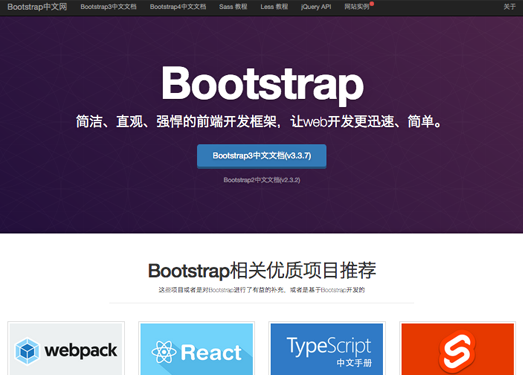Open the jQuery API nav item

coord(316,7)
